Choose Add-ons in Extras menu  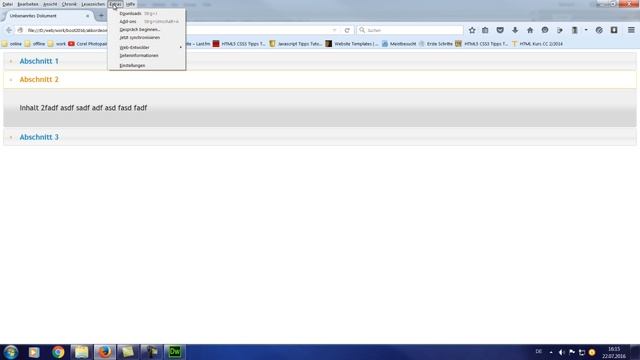[x=147, y=21]
